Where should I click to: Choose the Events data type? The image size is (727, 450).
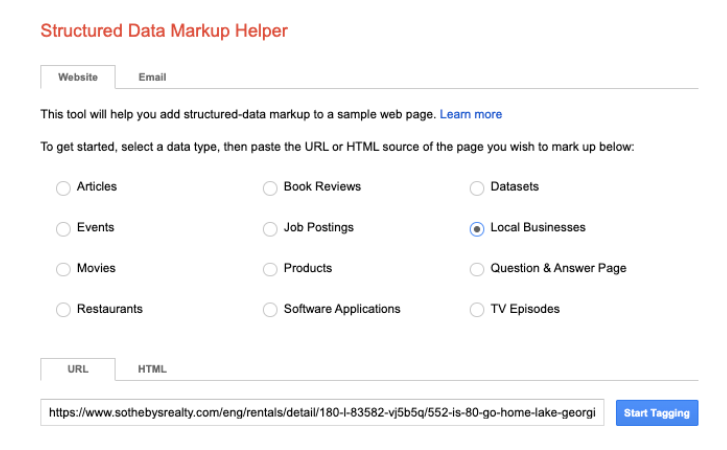pos(64,228)
